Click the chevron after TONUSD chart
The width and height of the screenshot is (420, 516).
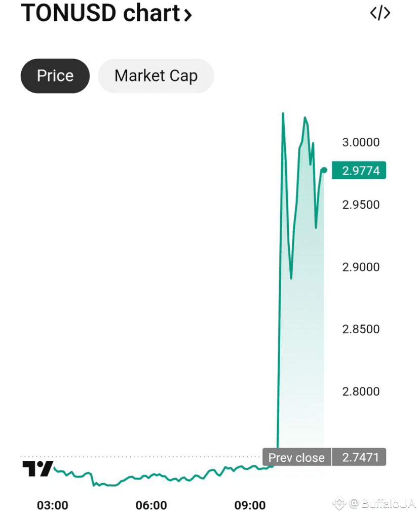187,15
